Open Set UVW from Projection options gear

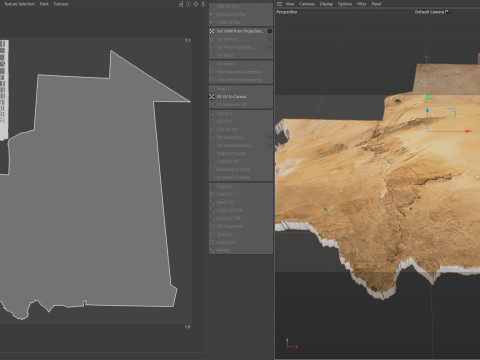270,31
